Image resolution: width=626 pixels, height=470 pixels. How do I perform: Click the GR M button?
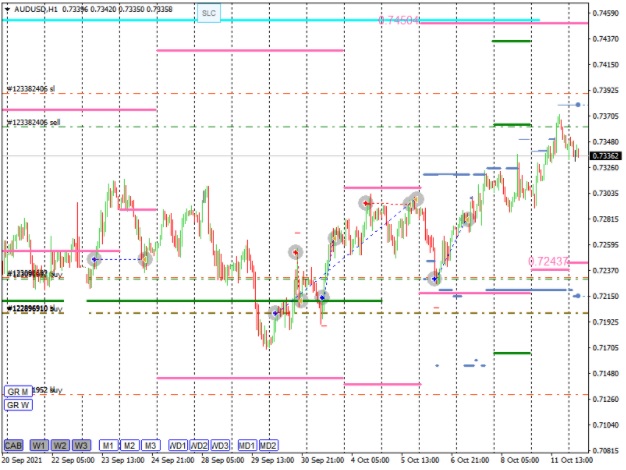(17, 391)
